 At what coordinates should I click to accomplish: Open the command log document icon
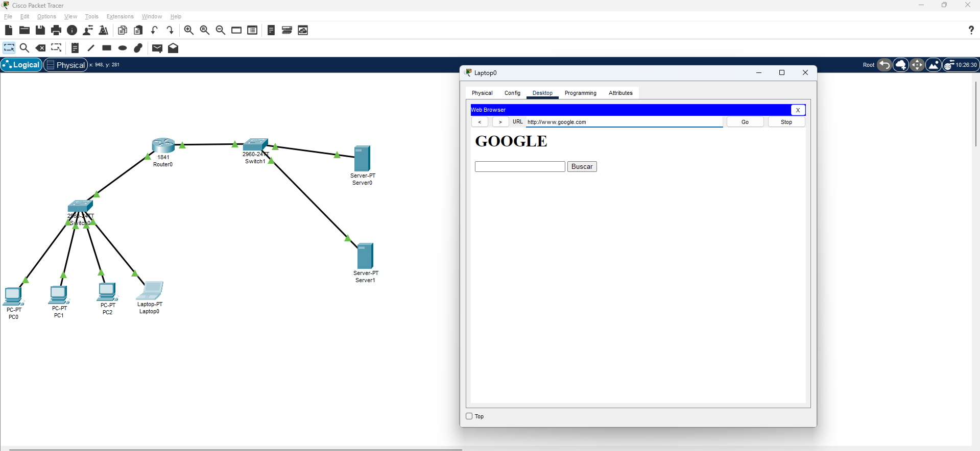(x=271, y=30)
